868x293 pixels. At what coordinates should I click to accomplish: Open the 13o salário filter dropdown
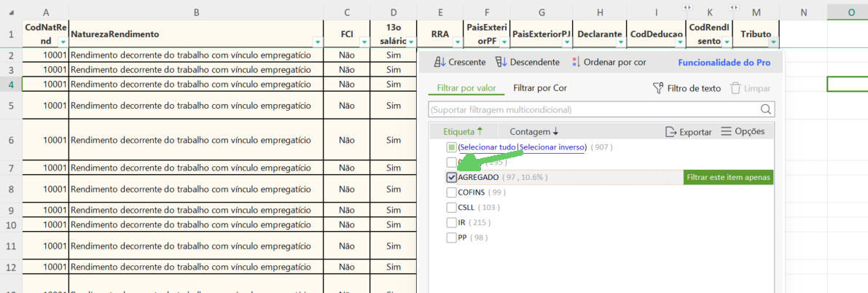(x=411, y=42)
